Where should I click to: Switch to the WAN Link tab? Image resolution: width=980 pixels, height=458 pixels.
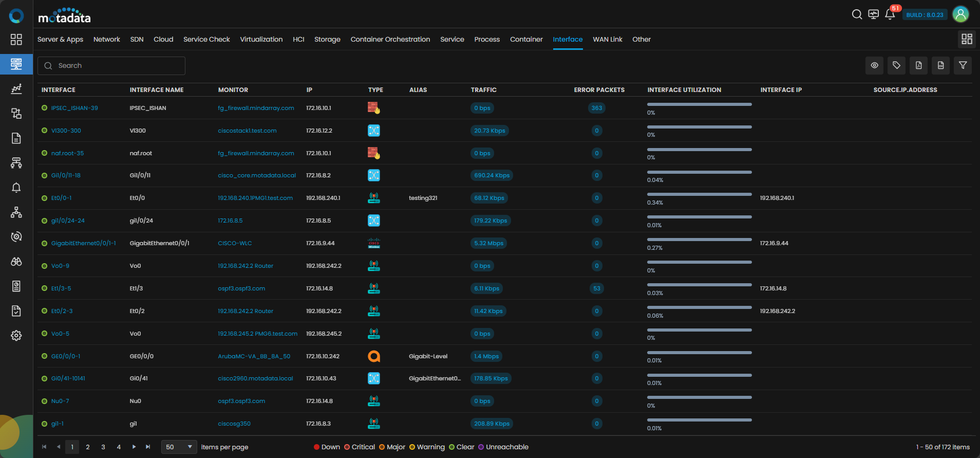coord(608,39)
